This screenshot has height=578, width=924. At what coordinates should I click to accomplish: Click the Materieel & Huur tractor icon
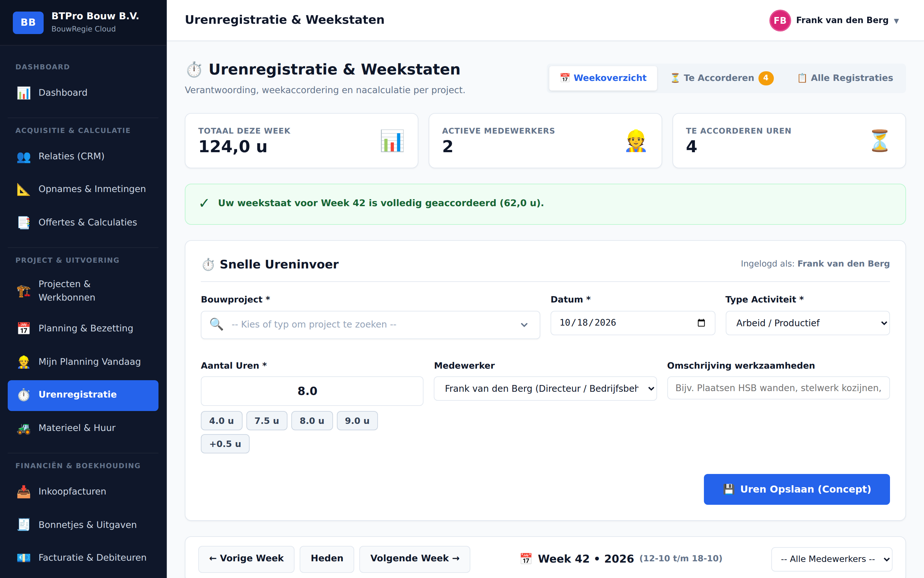coord(24,428)
